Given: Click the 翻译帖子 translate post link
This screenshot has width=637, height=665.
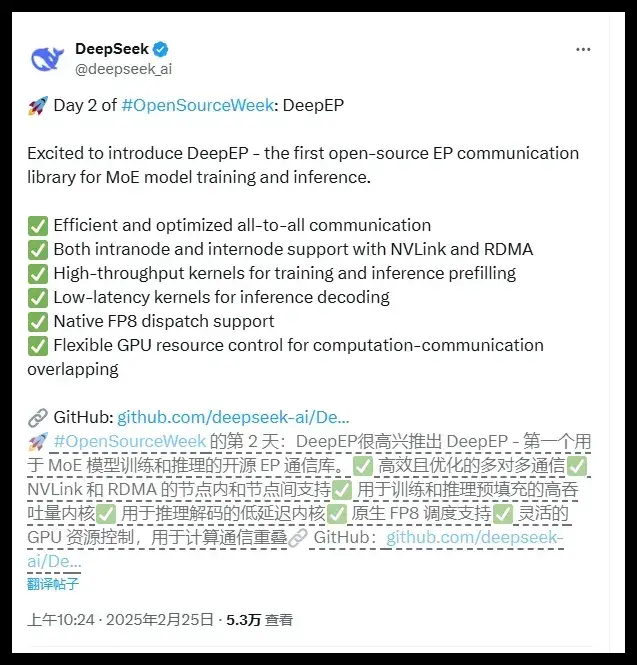Looking at the screenshot, I should (x=53, y=584).
